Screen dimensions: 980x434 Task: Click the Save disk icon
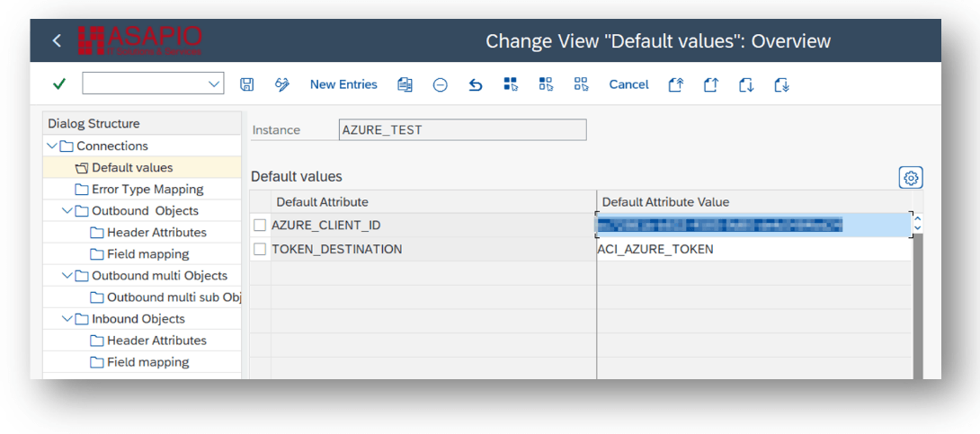[x=247, y=84]
